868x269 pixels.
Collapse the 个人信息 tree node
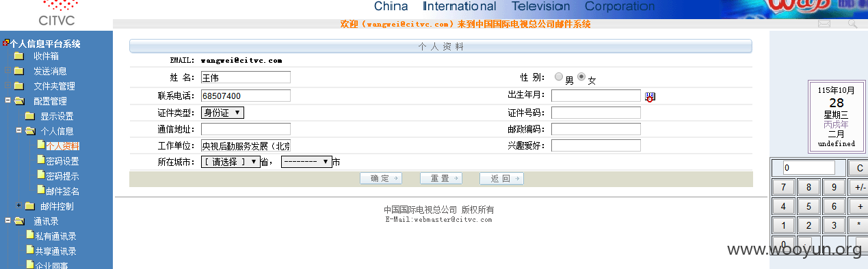19,130
